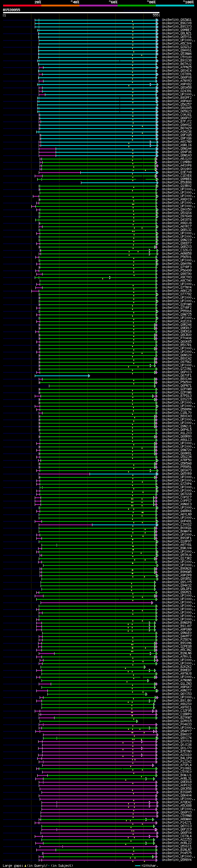
Task: Click the query end position 555
Action: pos(155,15)
